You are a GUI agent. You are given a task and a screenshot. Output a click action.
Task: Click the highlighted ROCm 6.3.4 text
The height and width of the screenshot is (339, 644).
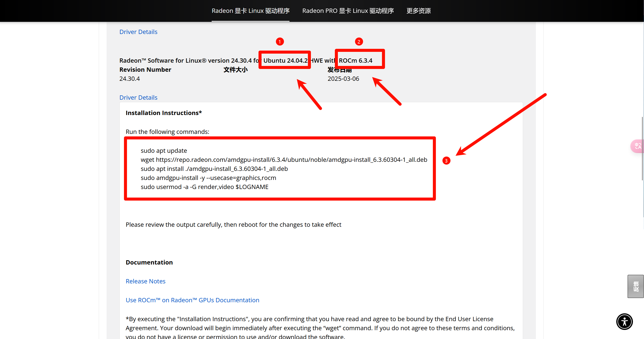[x=356, y=60]
